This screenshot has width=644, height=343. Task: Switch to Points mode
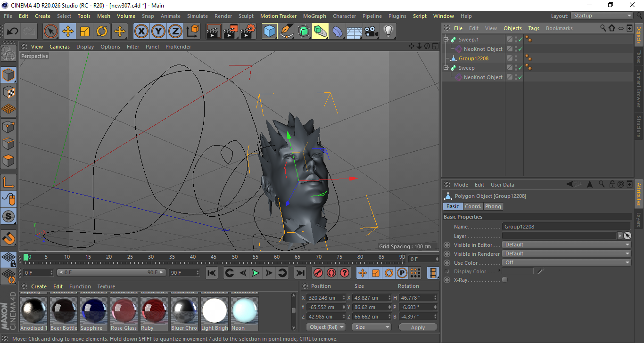[x=8, y=126]
